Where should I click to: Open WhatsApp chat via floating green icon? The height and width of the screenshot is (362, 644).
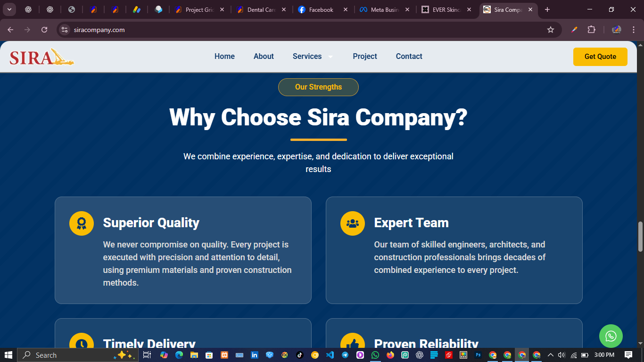click(x=611, y=336)
